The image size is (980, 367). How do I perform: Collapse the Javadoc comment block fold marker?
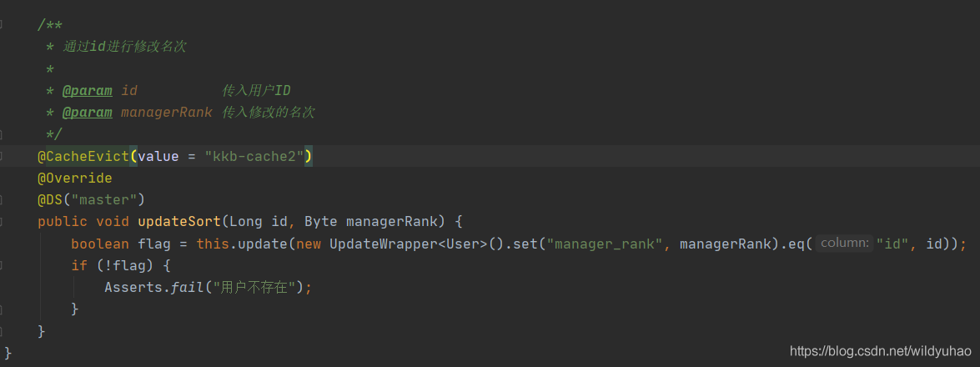point(3,25)
